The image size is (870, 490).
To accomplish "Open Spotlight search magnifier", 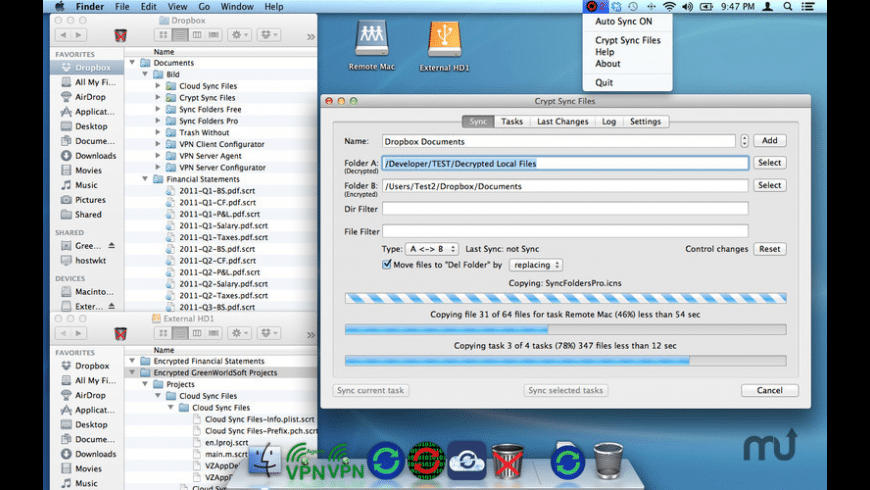I will 788,7.
